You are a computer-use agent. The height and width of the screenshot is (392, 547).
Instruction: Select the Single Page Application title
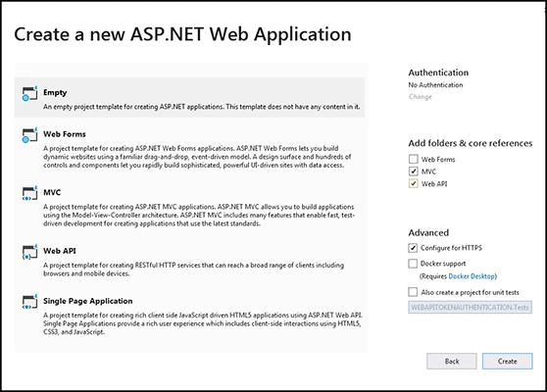[x=88, y=301]
